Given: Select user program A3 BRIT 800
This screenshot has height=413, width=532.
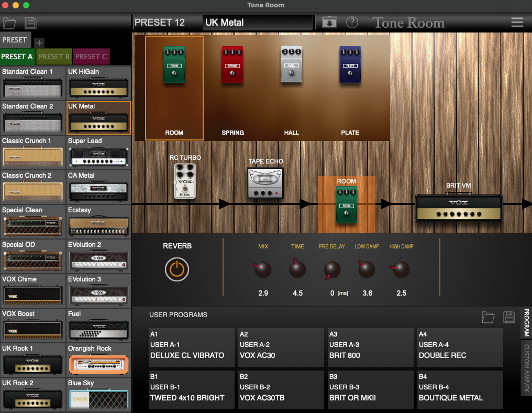Looking at the screenshot, I should point(370,347).
